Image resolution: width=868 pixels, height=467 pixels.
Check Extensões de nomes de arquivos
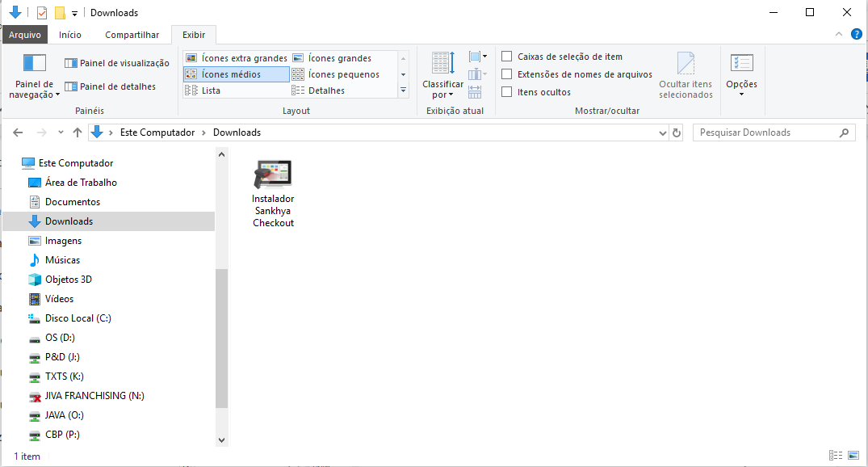[x=506, y=74]
